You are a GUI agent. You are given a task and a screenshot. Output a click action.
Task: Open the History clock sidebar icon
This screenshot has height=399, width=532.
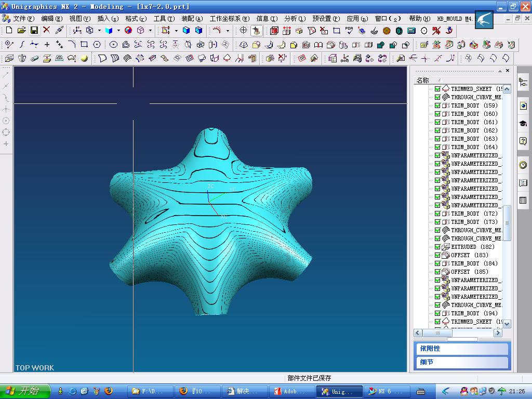[523, 165]
